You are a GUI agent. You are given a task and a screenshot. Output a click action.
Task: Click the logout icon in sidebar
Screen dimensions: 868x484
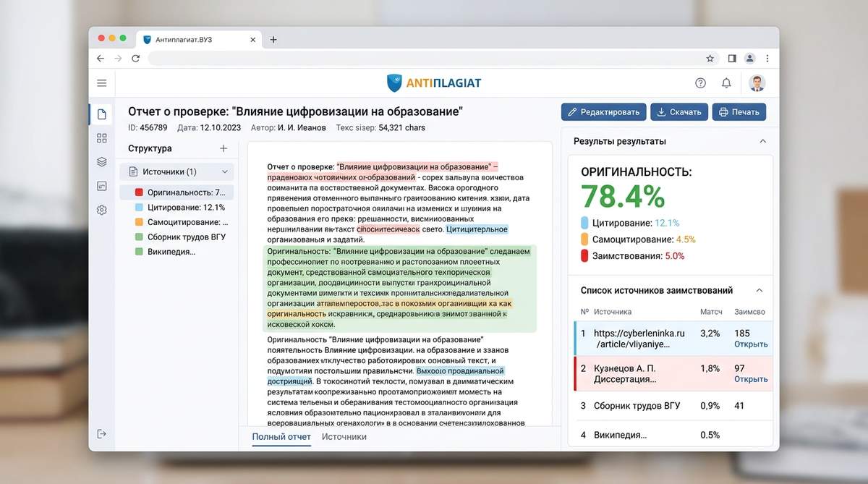[x=102, y=433]
